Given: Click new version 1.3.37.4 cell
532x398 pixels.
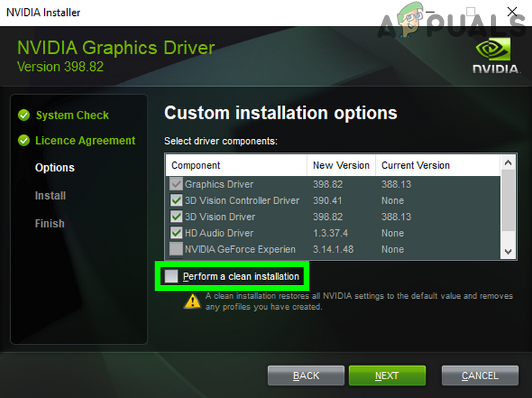Looking at the screenshot, I should (330, 233).
